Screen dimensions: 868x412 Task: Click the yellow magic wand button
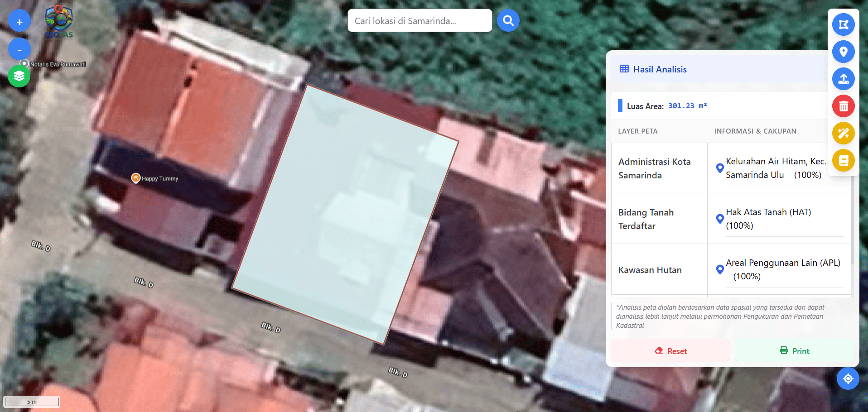843,133
